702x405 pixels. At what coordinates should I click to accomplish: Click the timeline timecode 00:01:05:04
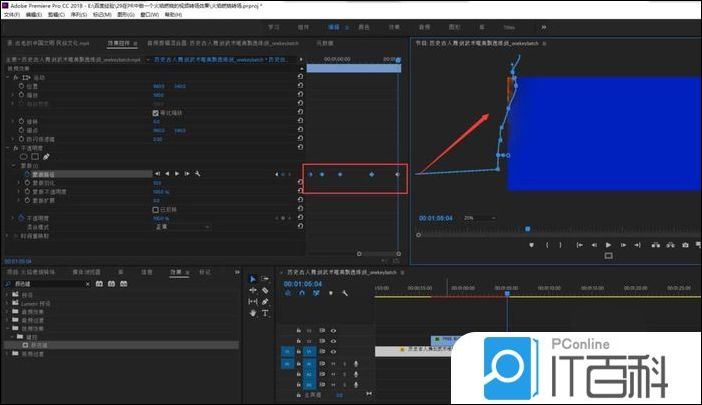pos(304,283)
